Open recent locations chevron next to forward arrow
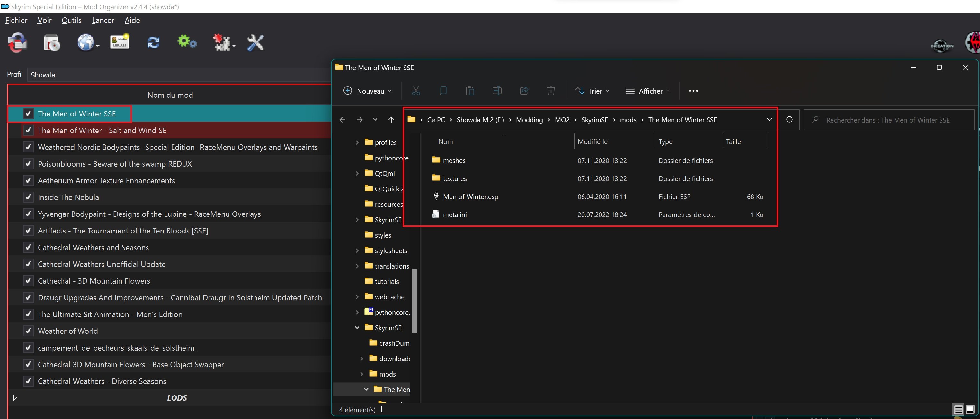 pos(375,120)
